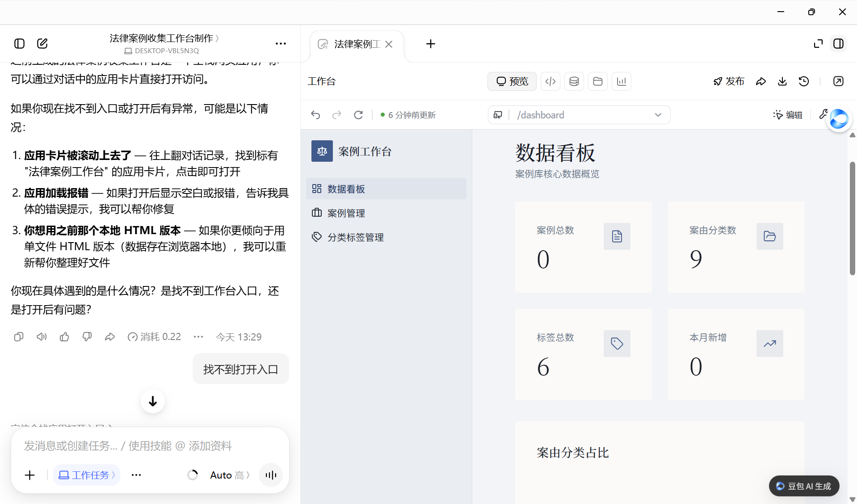Viewport: 857px width, 504px height.
Task: Open the file storage icon
Action: coord(598,81)
